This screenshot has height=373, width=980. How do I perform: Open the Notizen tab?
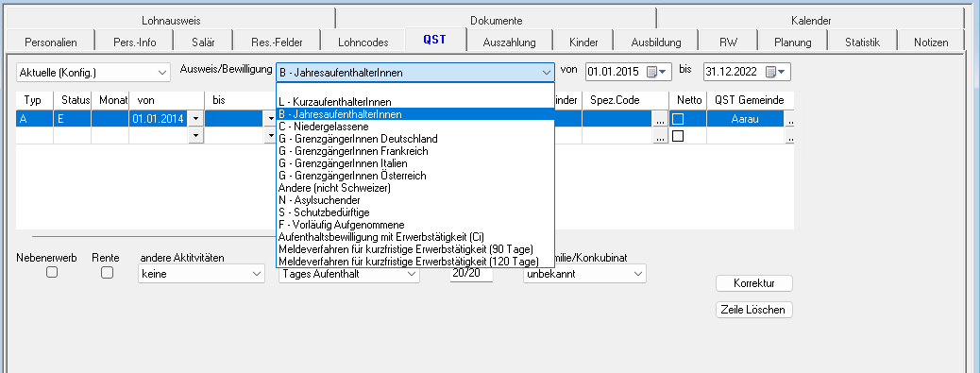[931, 42]
